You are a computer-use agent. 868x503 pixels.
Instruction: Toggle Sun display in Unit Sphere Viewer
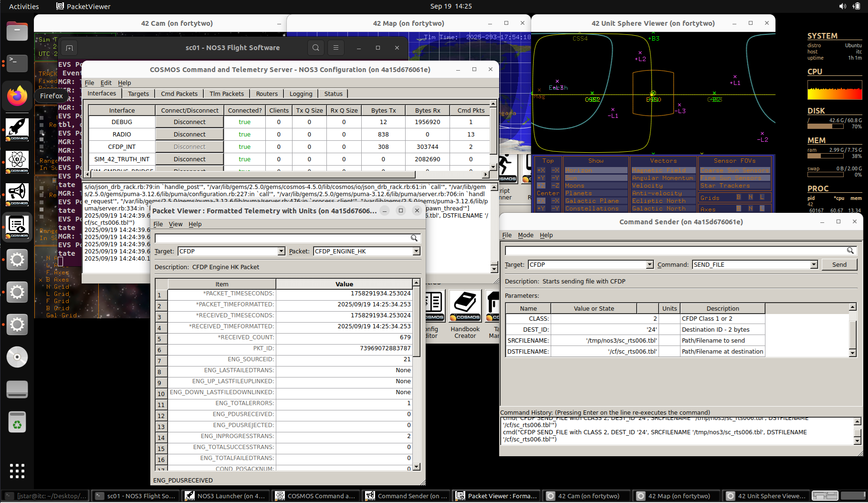pyautogui.click(x=596, y=178)
